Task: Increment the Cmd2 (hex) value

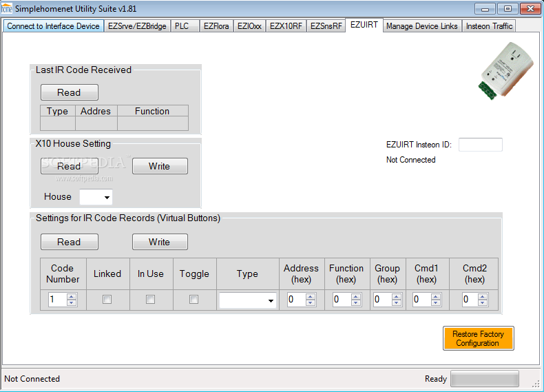Action: 483,296
